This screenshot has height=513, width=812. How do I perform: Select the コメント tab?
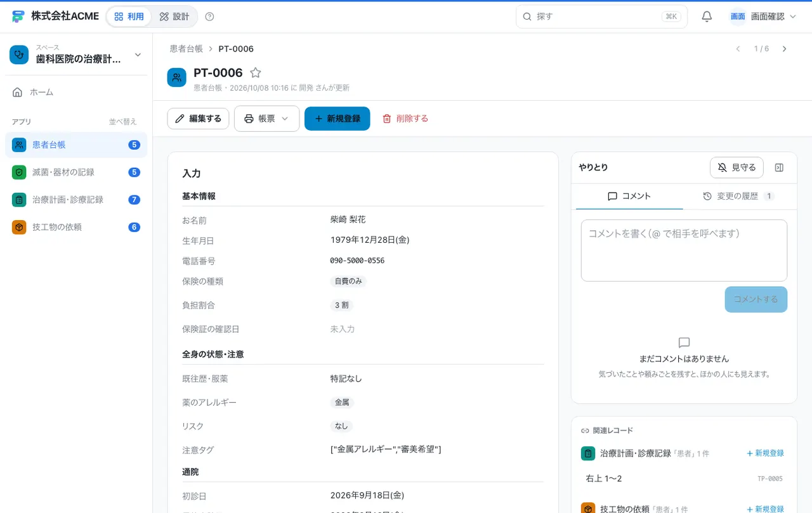629,197
